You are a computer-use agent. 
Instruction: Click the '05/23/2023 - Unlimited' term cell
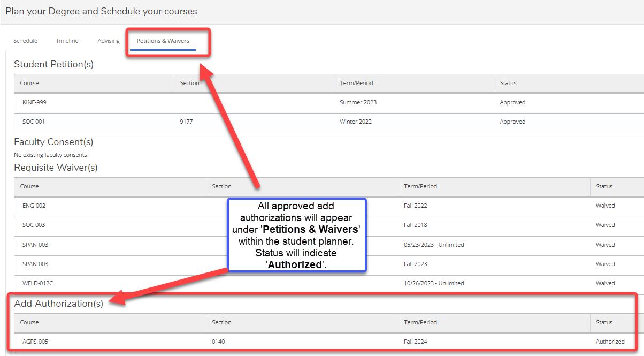434,245
